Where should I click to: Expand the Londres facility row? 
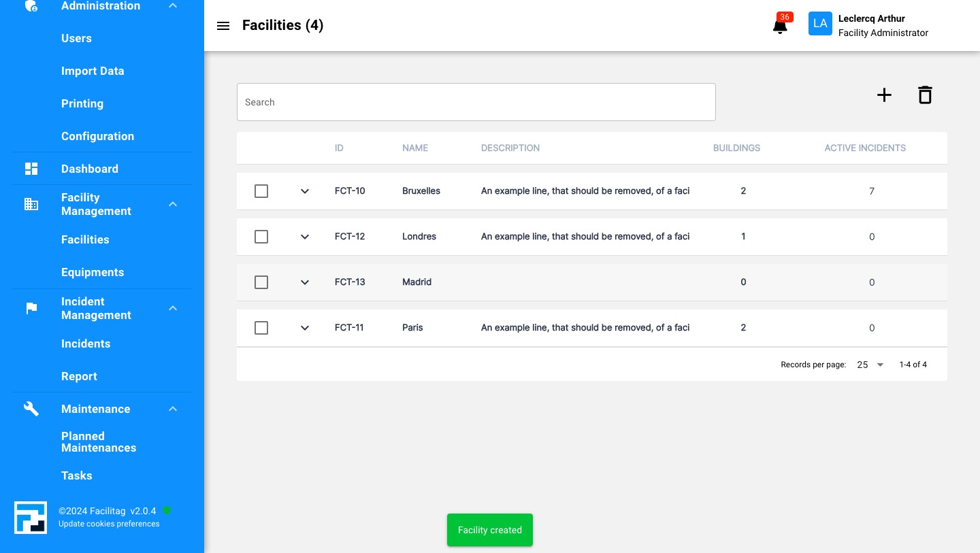305,237
